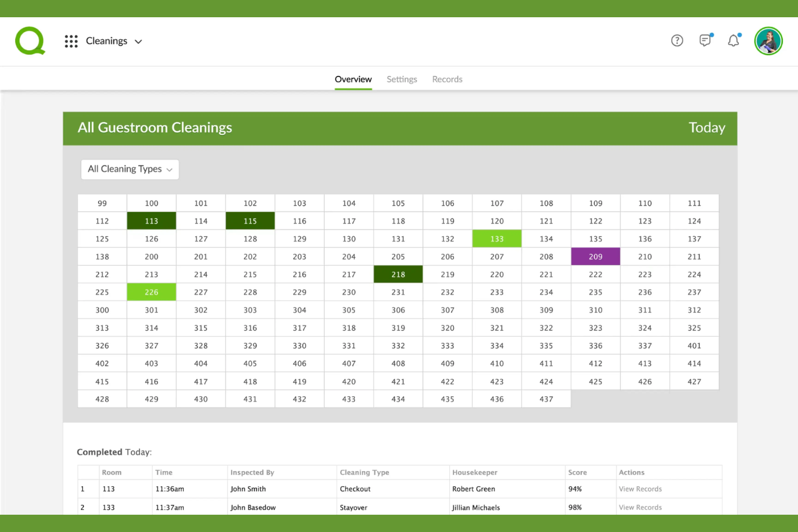The height and width of the screenshot is (532, 798).
Task: Switch to the Overview tab
Action: (x=353, y=79)
